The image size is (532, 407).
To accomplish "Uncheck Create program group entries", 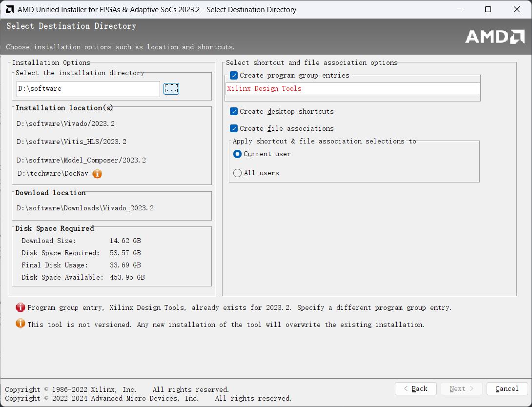I will 234,76.
